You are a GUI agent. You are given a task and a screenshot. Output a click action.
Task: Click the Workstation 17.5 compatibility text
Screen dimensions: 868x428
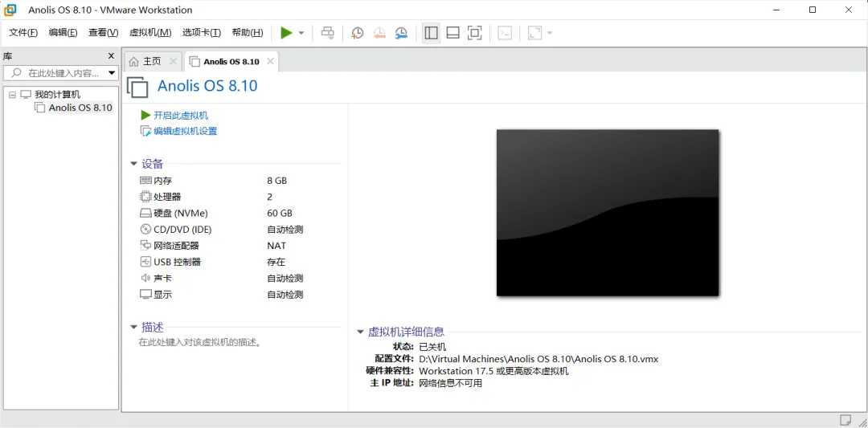[x=493, y=371]
